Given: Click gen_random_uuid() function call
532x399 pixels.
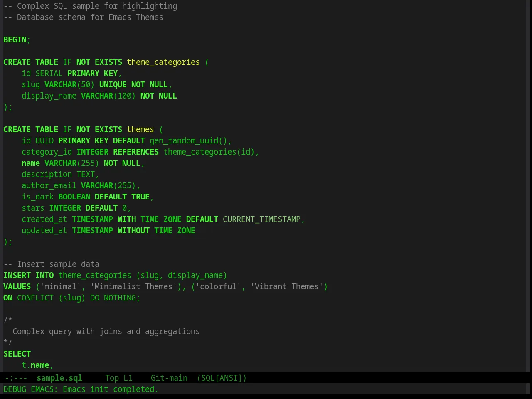Looking at the screenshot, I should click(x=188, y=140).
